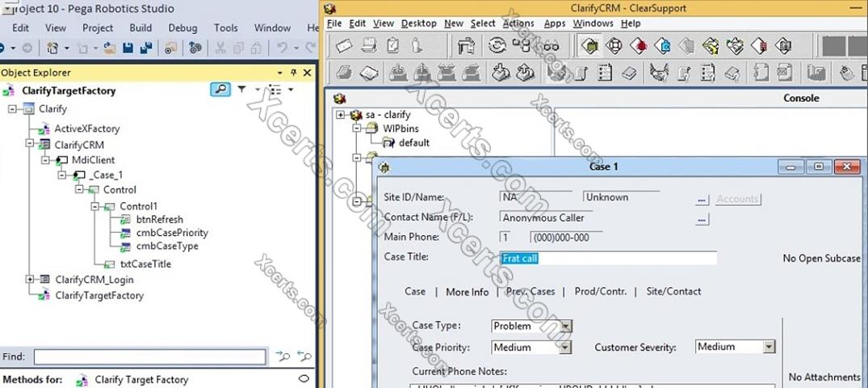This screenshot has width=868, height=388.
Task: Click the cut scissors icon in toolbar
Action: tap(220, 48)
